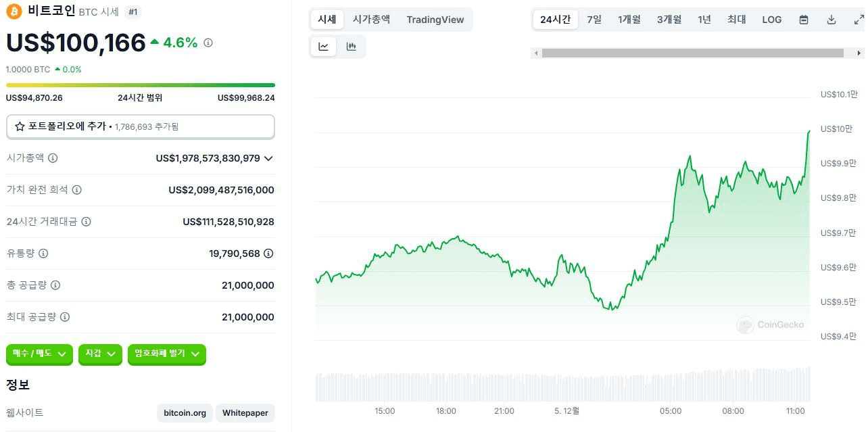Screen dimensions: 868x432
Task: Click the #1 rank badge
Action: 132,11
